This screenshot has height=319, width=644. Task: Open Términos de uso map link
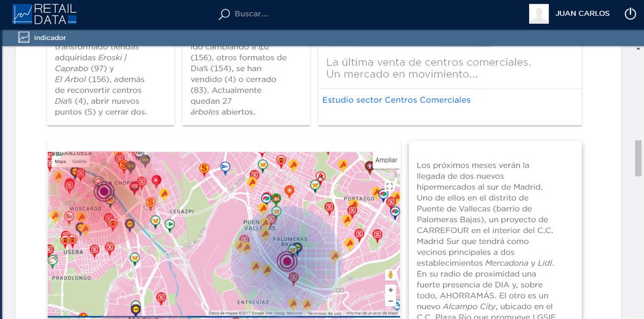point(324,313)
